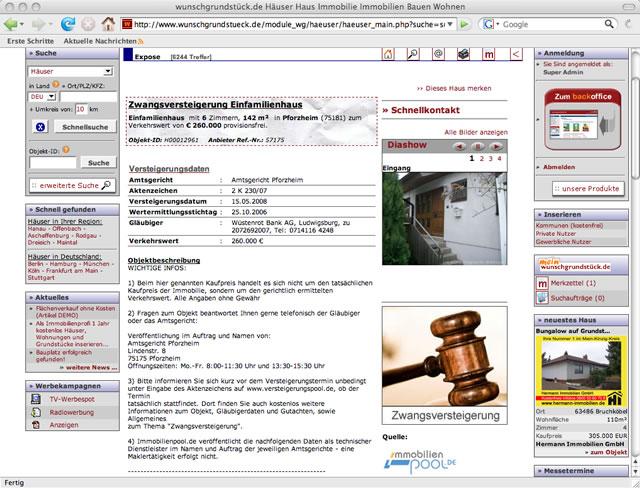Click in the Google search field

552,24
